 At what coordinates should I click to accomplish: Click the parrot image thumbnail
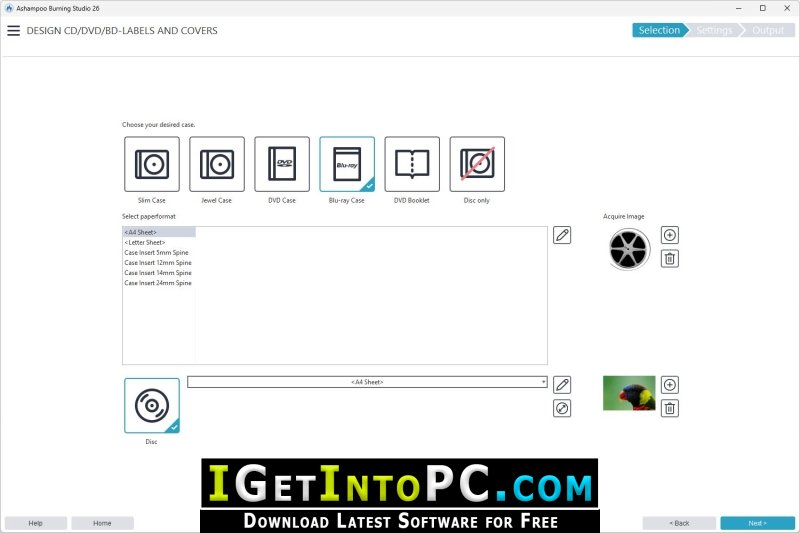(629, 393)
